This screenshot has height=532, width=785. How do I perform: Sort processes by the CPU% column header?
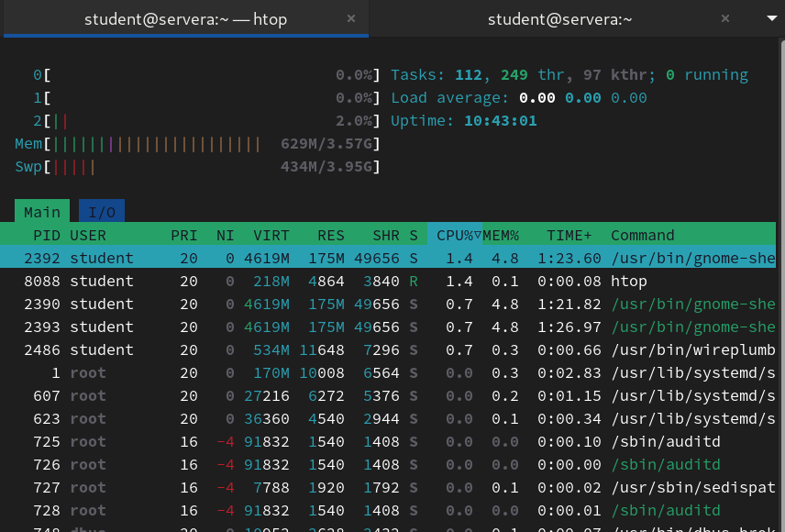point(459,235)
